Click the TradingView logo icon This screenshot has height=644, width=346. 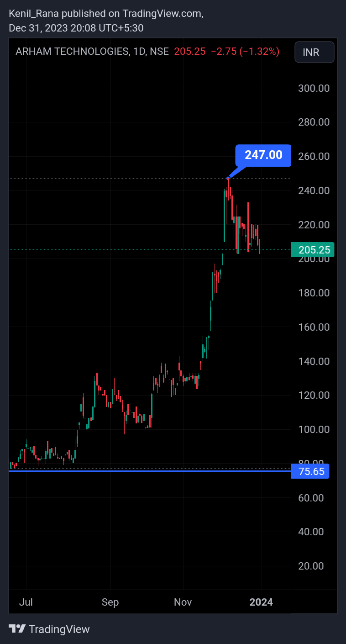coord(17,629)
